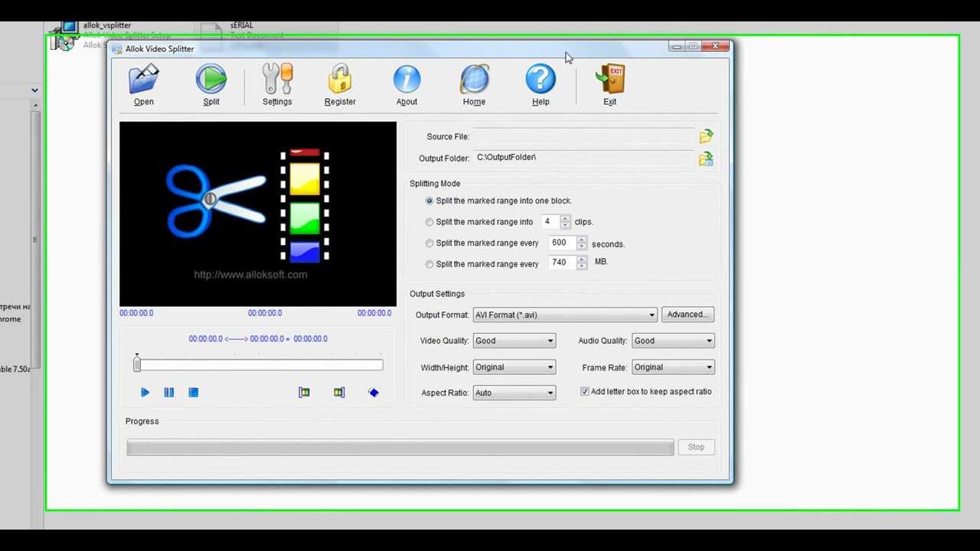
Task: Click the Source File input field
Action: [x=583, y=136]
